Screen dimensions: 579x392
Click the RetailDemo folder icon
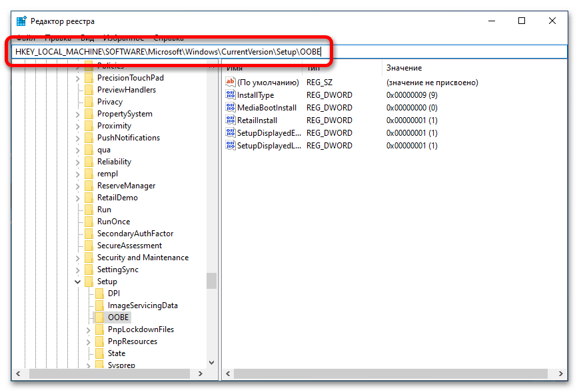point(89,198)
